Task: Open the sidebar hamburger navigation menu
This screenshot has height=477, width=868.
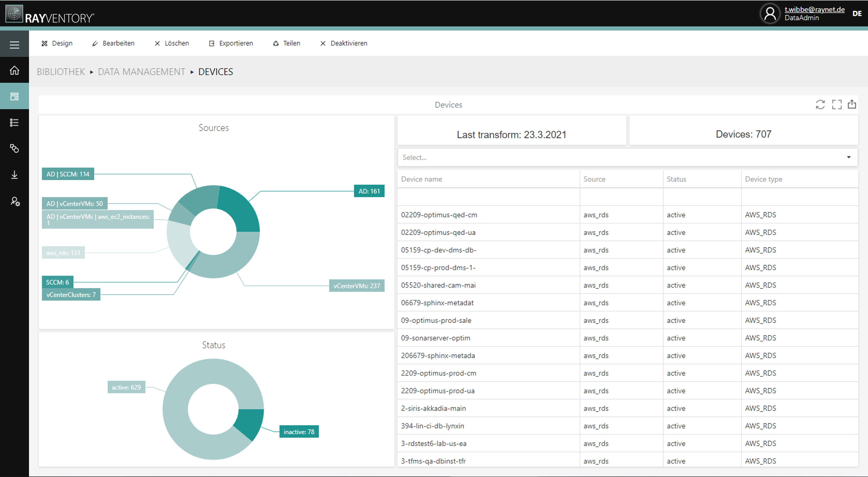Action: [x=15, y=44]
